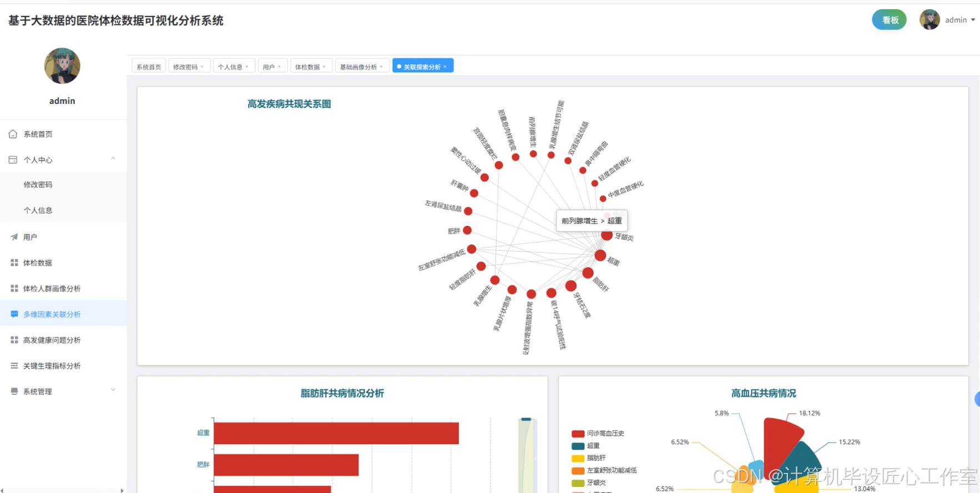Collapse the 个人中心 submenu
This screenshot has width=980, height=493.
[113, 159]
